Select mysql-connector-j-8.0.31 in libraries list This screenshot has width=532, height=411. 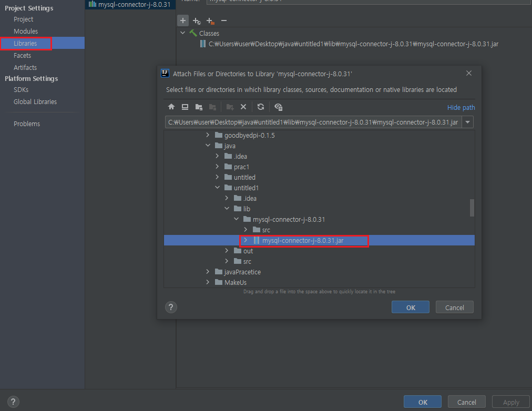(130, 4)
